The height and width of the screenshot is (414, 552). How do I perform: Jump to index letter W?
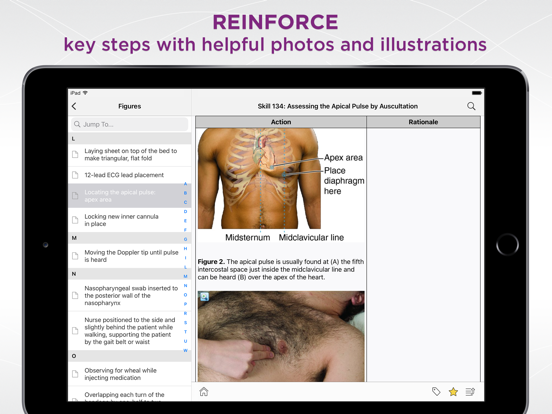[186, 350]
